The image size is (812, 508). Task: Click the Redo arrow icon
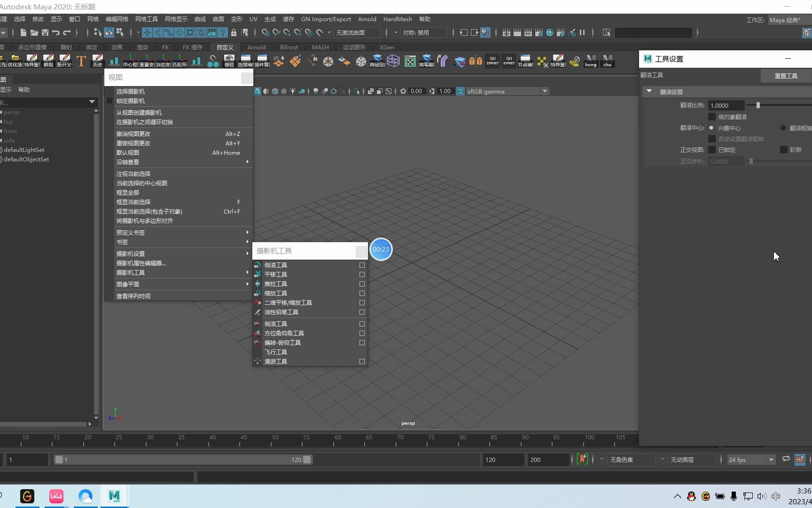click(67, 32)
